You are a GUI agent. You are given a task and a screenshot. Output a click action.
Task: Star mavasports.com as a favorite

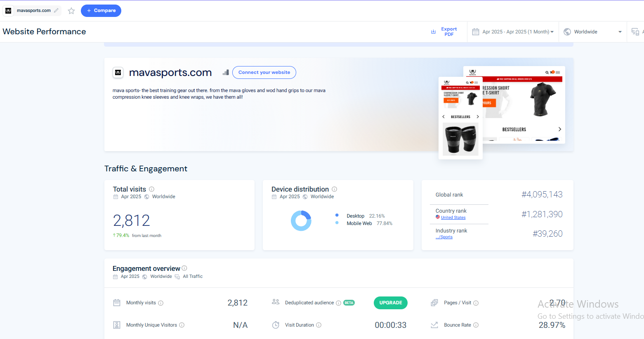[x=71, y=11]
